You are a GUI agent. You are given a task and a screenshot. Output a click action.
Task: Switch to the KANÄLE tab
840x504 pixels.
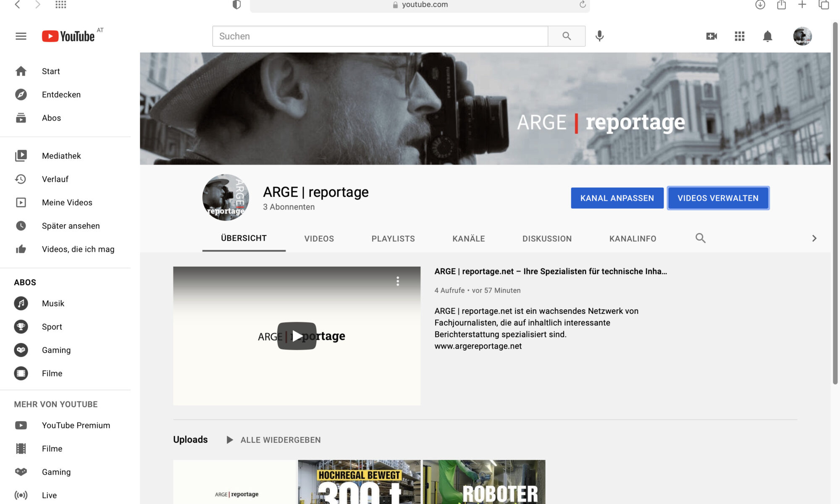pyautogui.click(x=469, y=239)
